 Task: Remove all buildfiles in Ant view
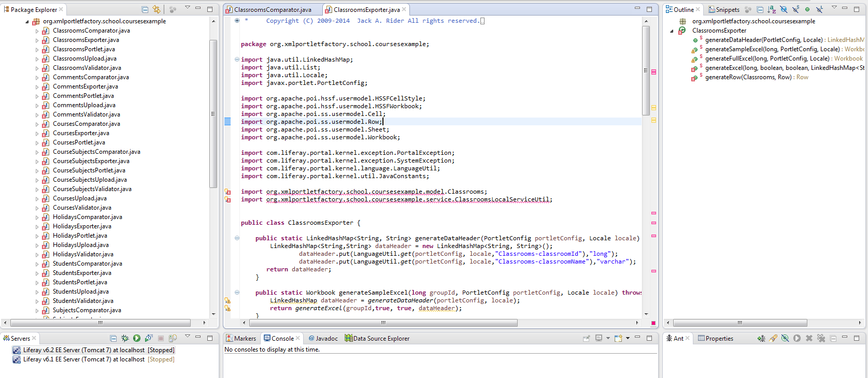821,338
